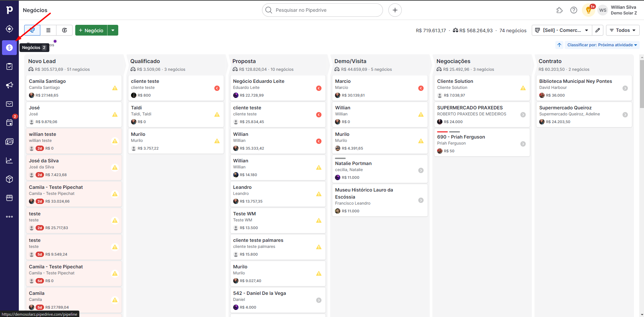
Task: Select Qualificado stage header
Action: tap(145, 61)
